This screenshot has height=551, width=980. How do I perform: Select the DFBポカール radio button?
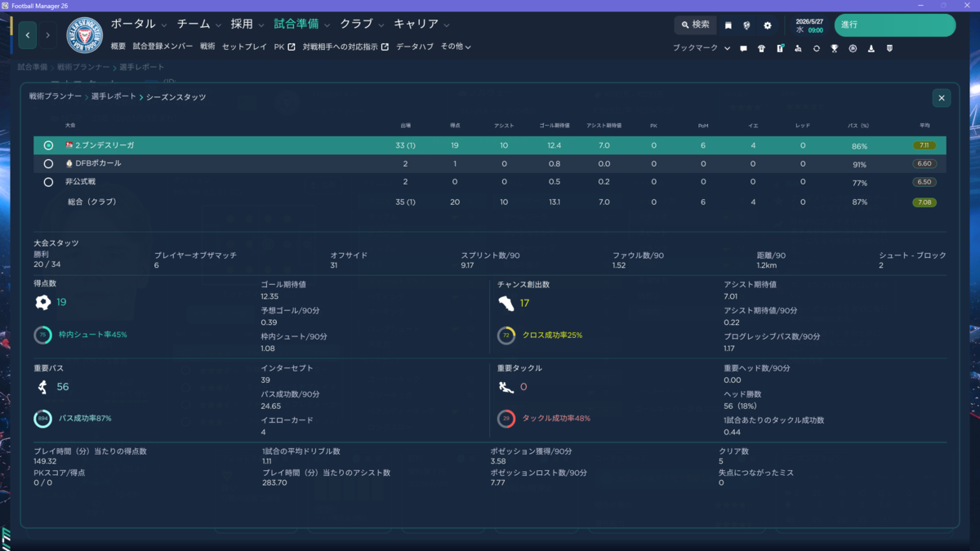48,164
